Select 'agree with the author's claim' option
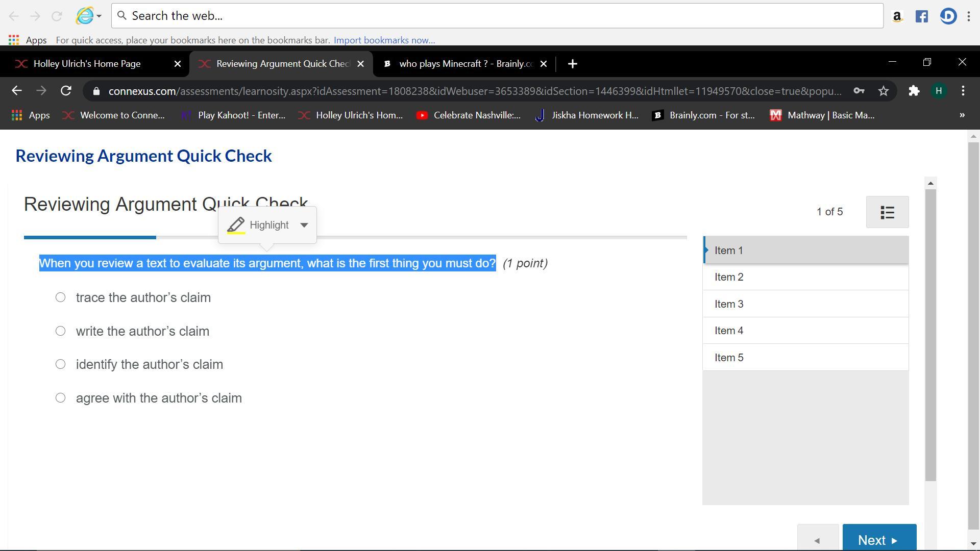 point(60,398)
